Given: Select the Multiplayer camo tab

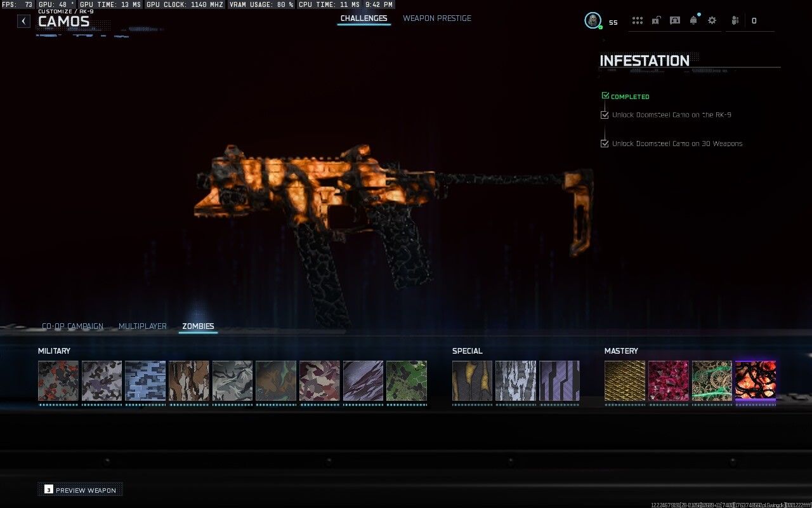Looking at the screenshot, I should (143, 326).
